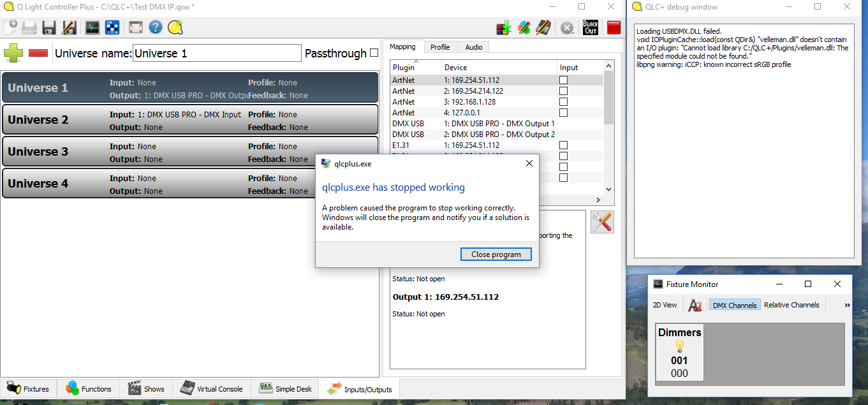868x405 pixels.
Task: Sort by the Plugin column header
Action: (416, 68)
